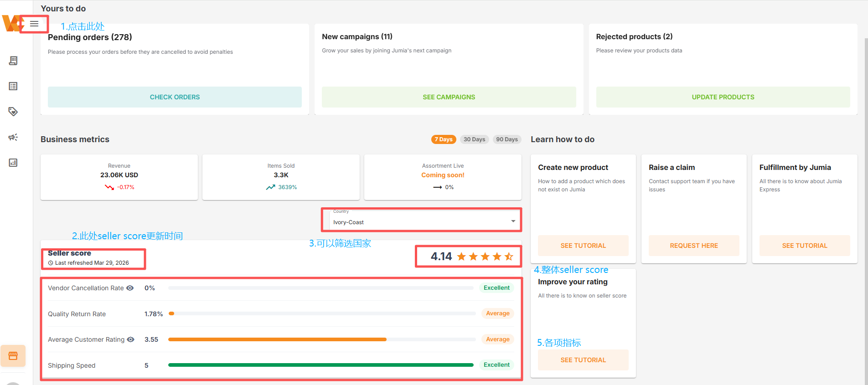Toggle eye icon beside Vendor Cancellation Rate
The width and height of the screenshot is (868, 385).
[130, 288]
